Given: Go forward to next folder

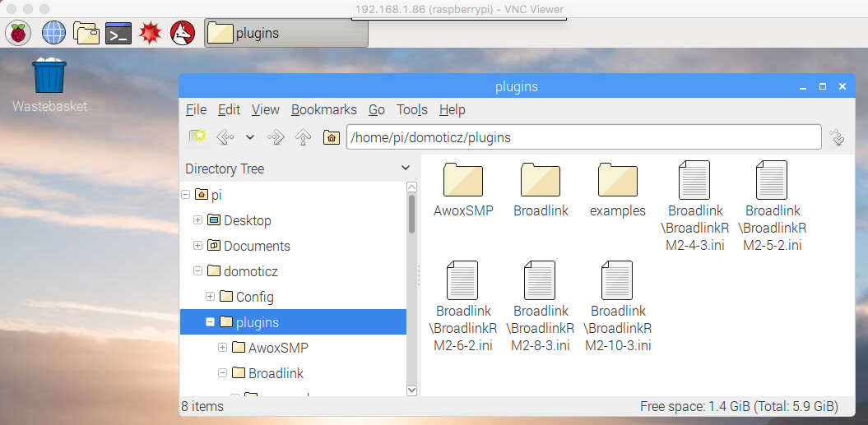Looking at the screenshot, I should (275, 136).
